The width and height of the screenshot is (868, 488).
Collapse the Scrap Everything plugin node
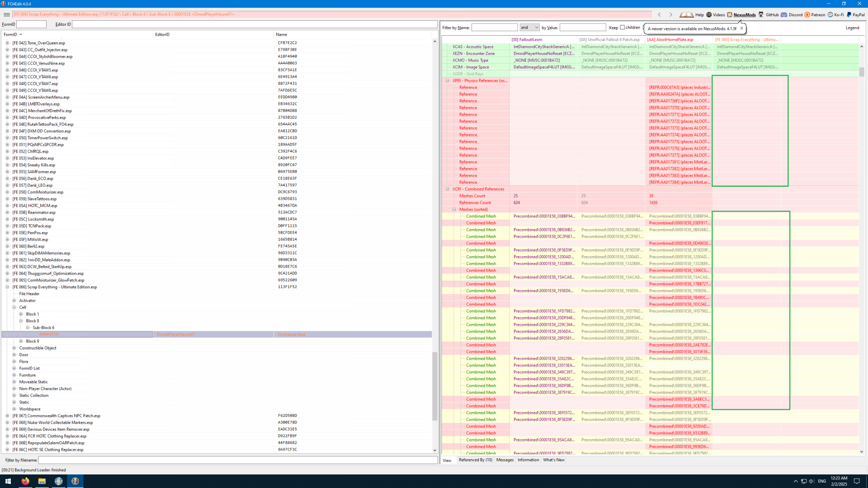coord(7,287)
